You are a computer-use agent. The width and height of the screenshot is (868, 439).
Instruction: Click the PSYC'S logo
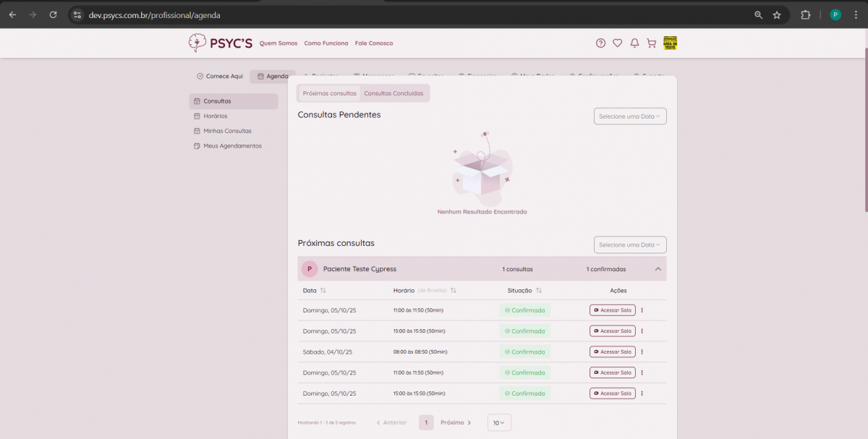pyautogui.click(x=221, y=43)
